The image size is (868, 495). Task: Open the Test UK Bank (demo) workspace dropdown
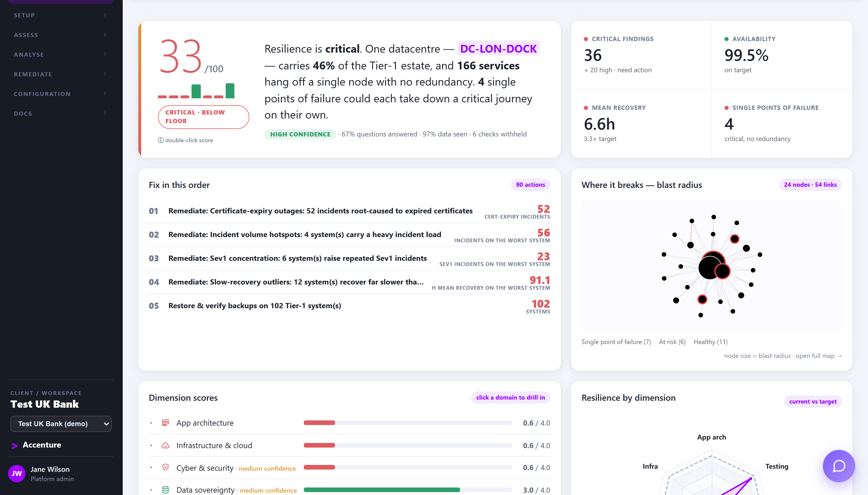coord(61,424)
